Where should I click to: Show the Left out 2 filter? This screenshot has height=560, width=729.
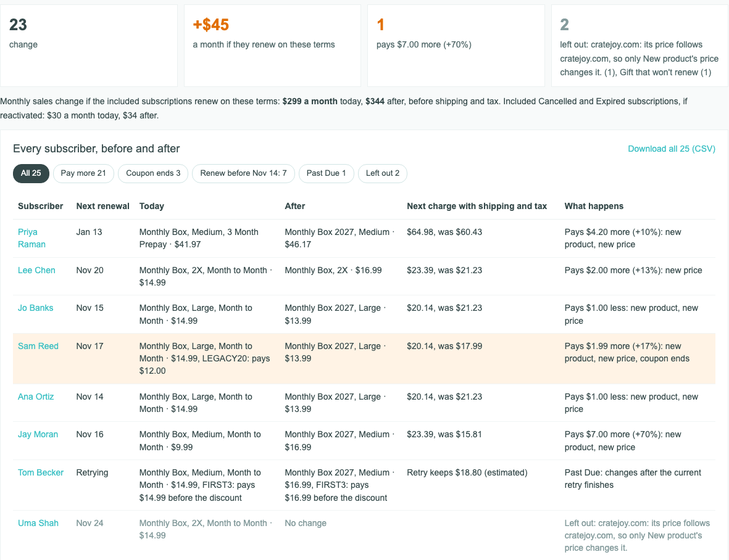(382, 173)
